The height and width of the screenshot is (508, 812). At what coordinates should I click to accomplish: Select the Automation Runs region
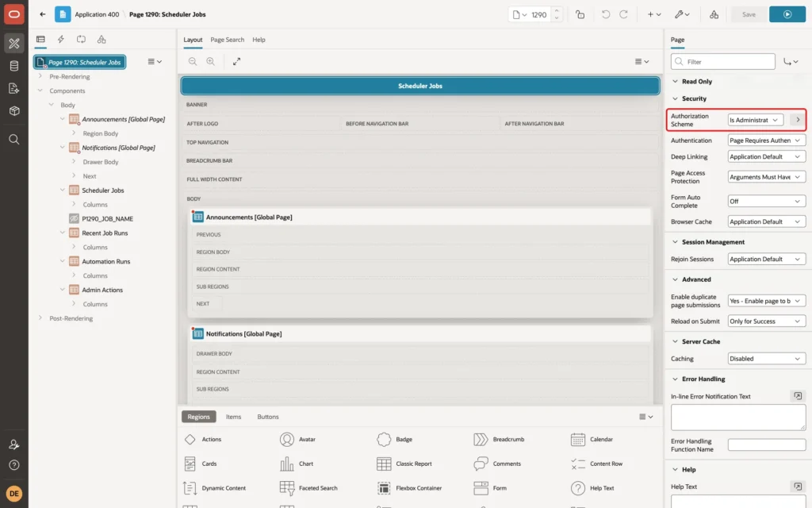click(x=105, y=261)
